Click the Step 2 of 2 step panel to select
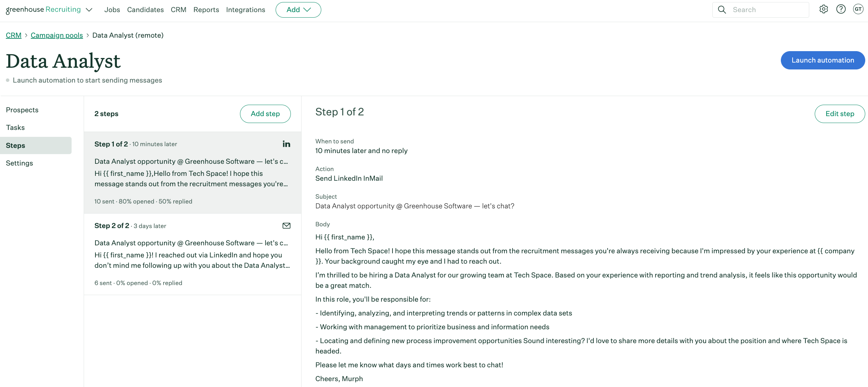The image size is (868, 387). [x=193, y=254]
